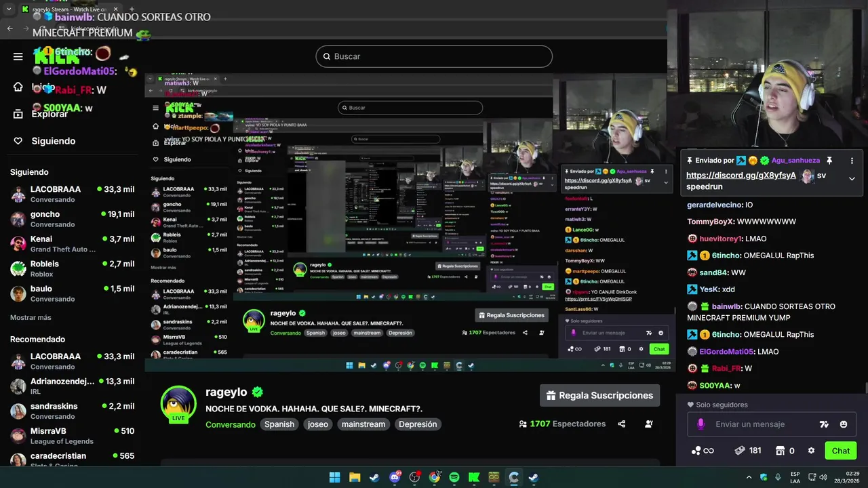
Task: Click the purple icon in message box
Action: tap(701, 424)
